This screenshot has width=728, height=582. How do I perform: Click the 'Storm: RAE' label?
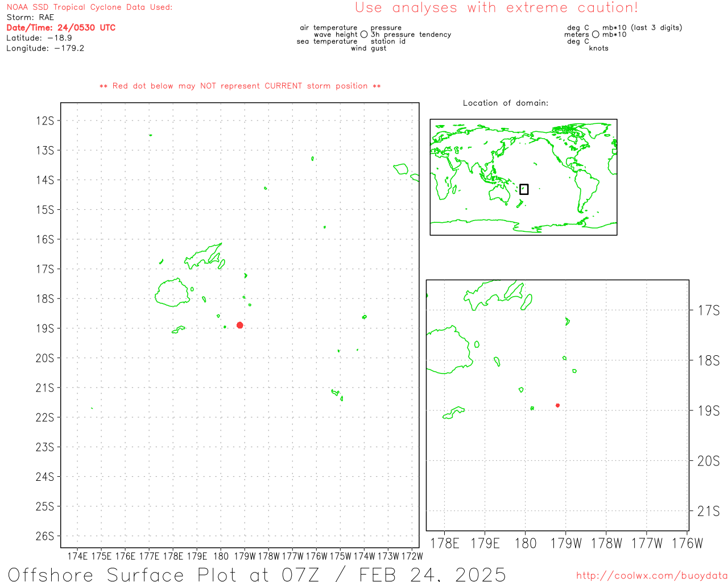(x=30, y=18)
